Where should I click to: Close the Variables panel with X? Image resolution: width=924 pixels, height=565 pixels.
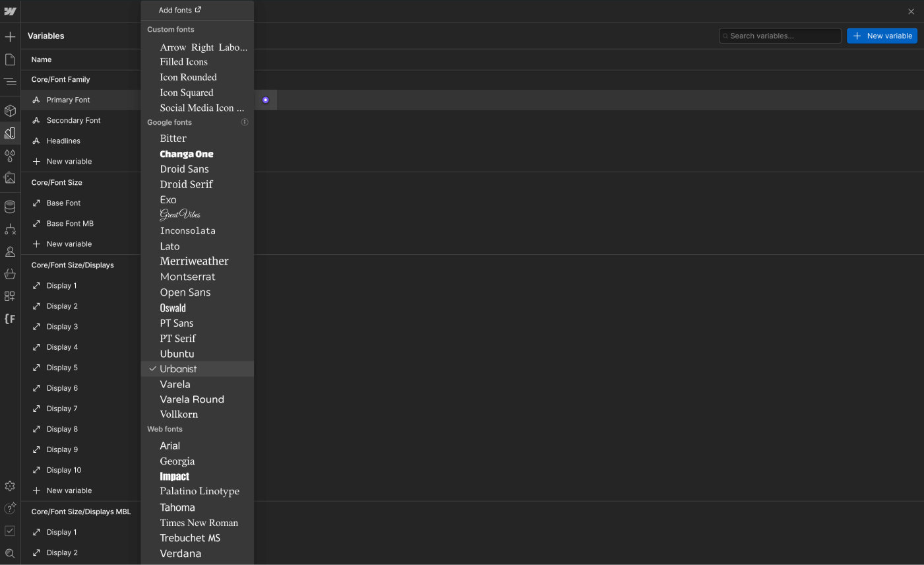911,12
